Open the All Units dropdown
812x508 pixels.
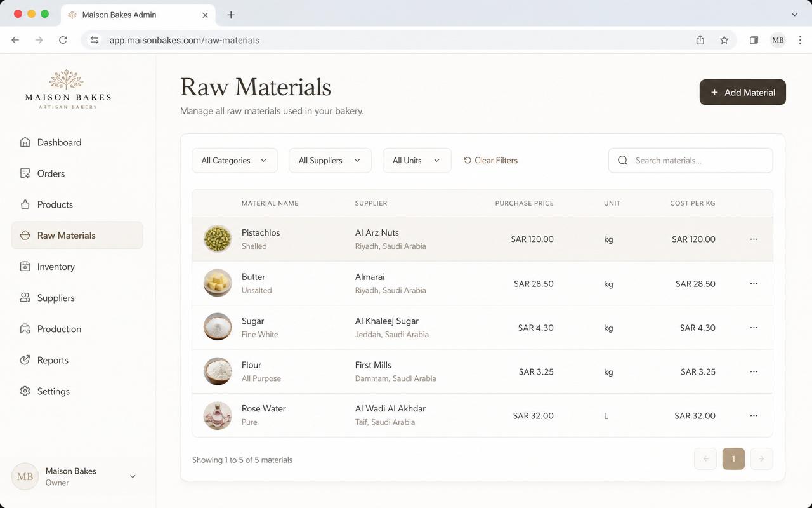point(417,161)
